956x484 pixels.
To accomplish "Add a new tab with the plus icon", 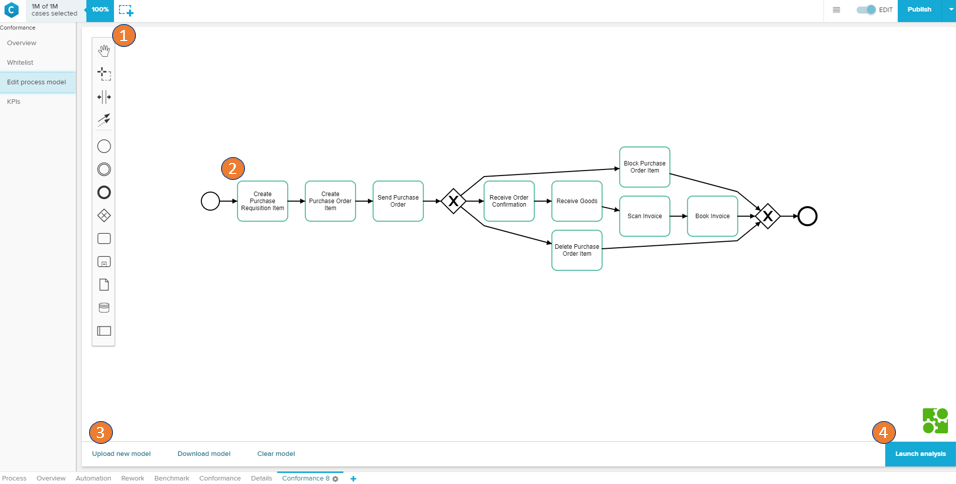I will [x=353, y=479].
